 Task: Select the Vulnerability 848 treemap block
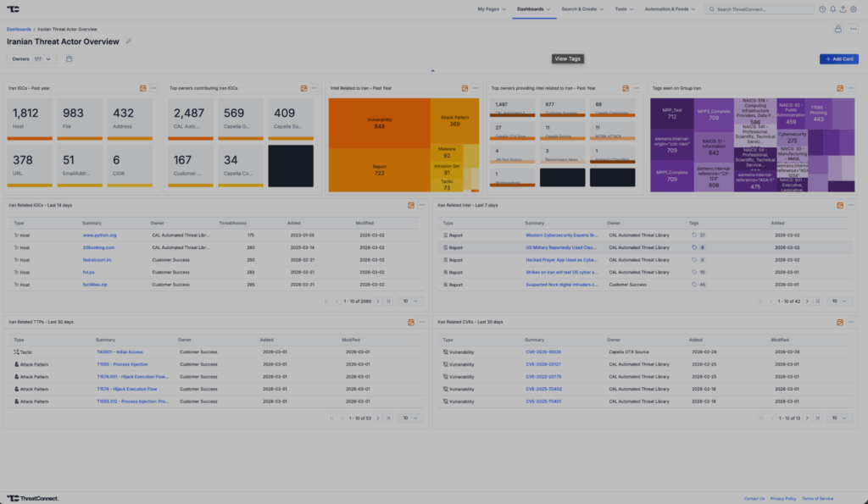(x=378, y=124)
